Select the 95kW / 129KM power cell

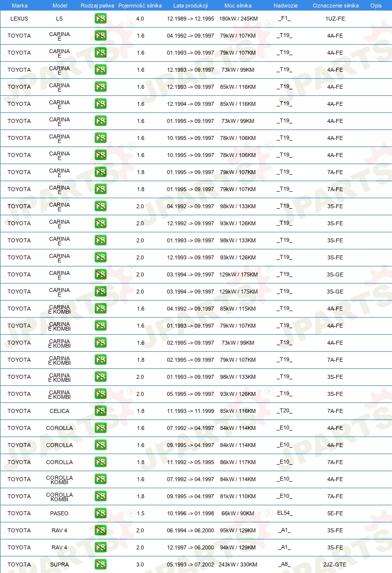coord(238,530)
